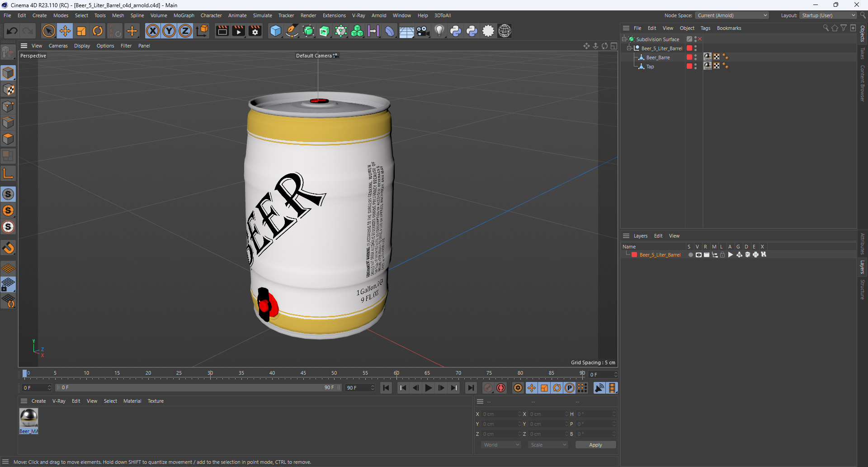
Task: Open Edit Render Settings icon
Action: (255, 31)
